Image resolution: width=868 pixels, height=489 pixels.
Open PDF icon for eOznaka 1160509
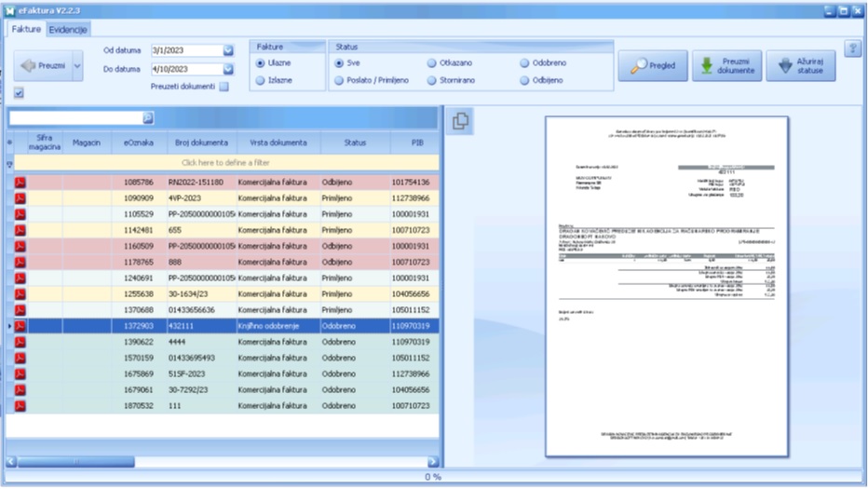click(x=20, y=246)
